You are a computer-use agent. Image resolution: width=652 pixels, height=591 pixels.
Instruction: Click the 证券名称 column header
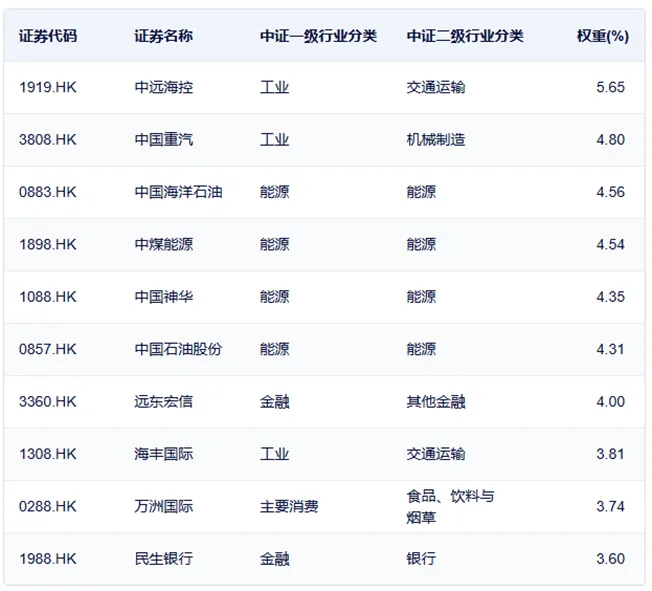163,36
